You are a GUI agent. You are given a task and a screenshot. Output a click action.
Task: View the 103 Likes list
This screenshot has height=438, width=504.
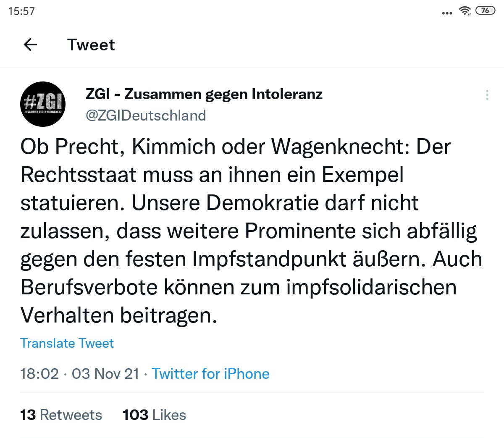click(x=154, y=415)
